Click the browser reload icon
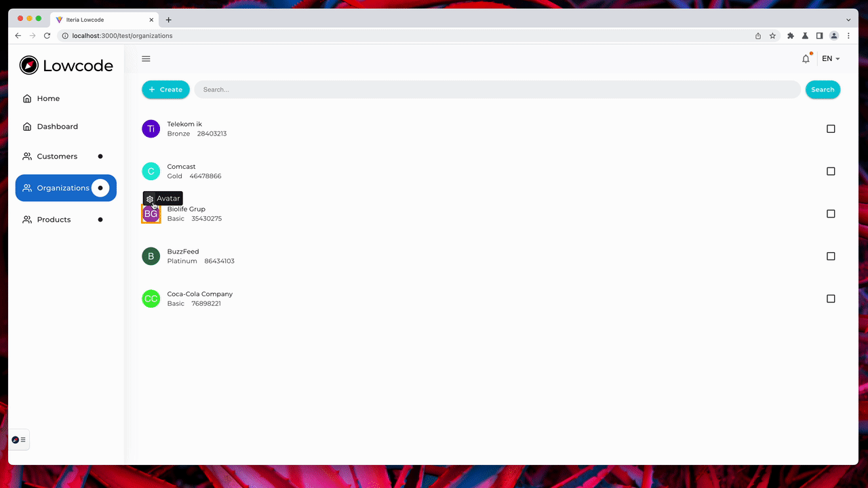 click(47, 36)
